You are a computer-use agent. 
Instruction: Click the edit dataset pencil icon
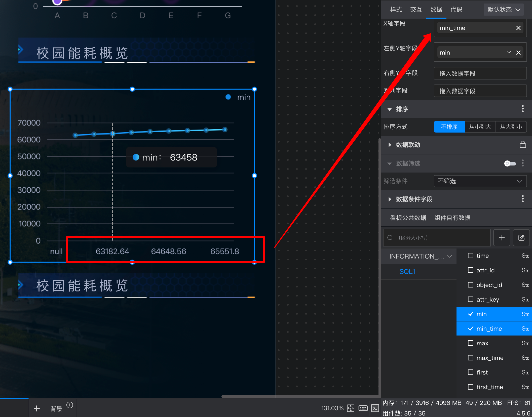(521, 238)
